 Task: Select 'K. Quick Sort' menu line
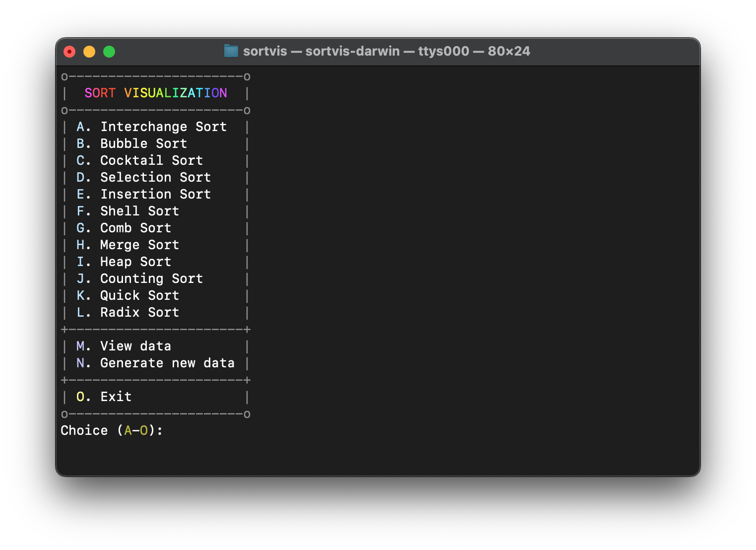click(127, 296)
